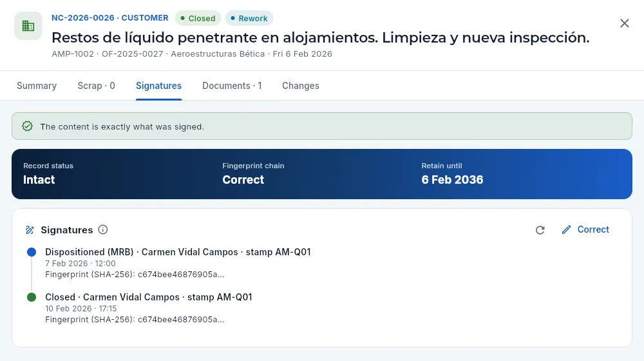Click the Correct button

(x=585, y=229)
